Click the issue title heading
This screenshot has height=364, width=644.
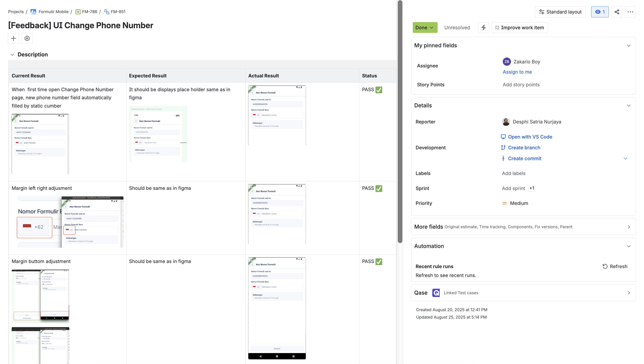(x=81, y=25)
